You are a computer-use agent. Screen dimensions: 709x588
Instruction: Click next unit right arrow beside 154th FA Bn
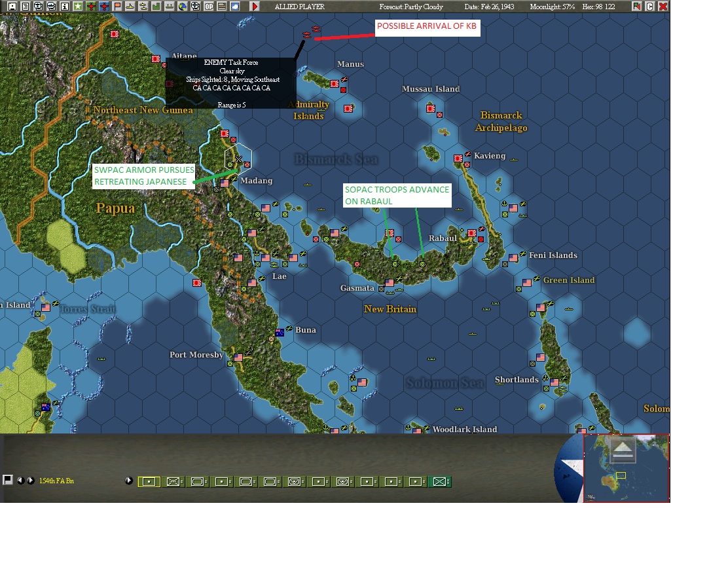pyautogui.click(x=30, y=481)
